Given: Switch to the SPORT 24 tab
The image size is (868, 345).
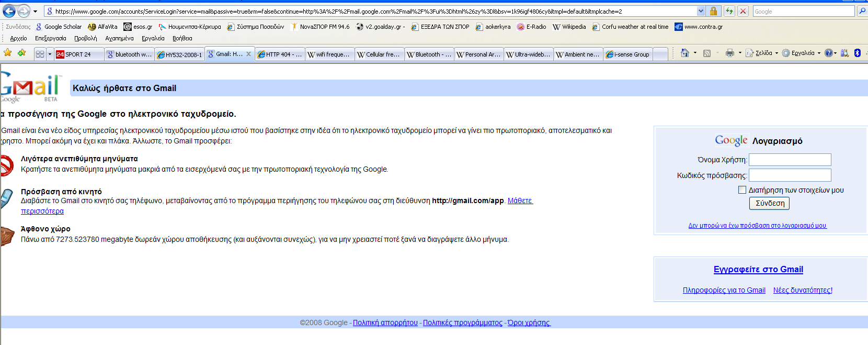Looking at the screenshot, I should point(79,54).
